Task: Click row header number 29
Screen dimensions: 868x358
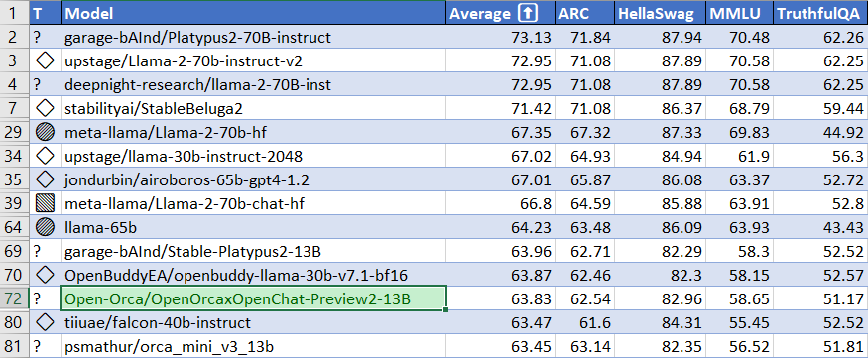Action: click(15, 132)
